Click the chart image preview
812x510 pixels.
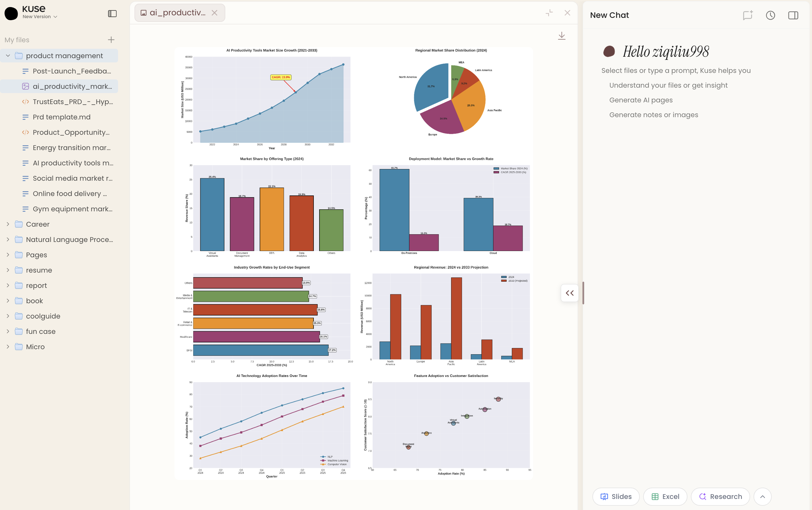(x=354, y=263)
